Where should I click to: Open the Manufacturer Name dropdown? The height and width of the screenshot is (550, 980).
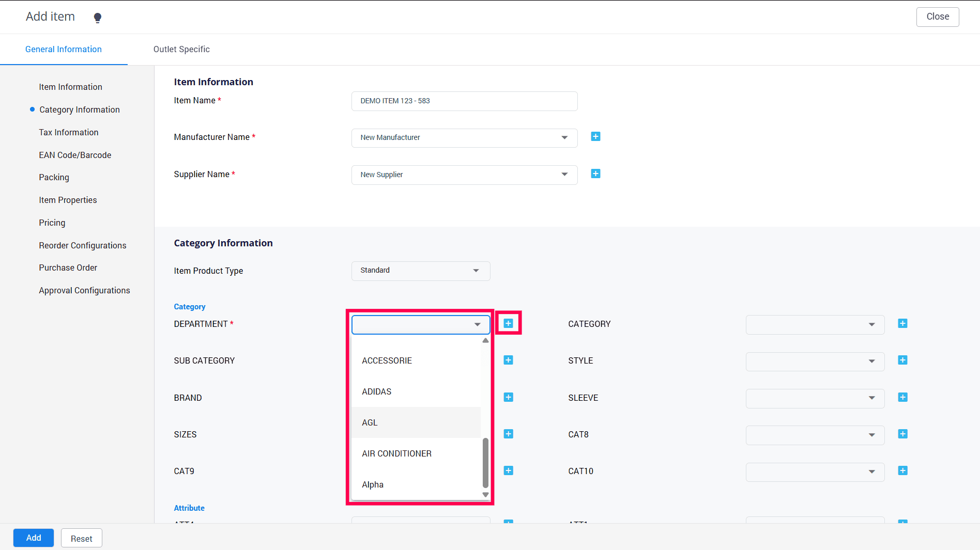(464, 138)
